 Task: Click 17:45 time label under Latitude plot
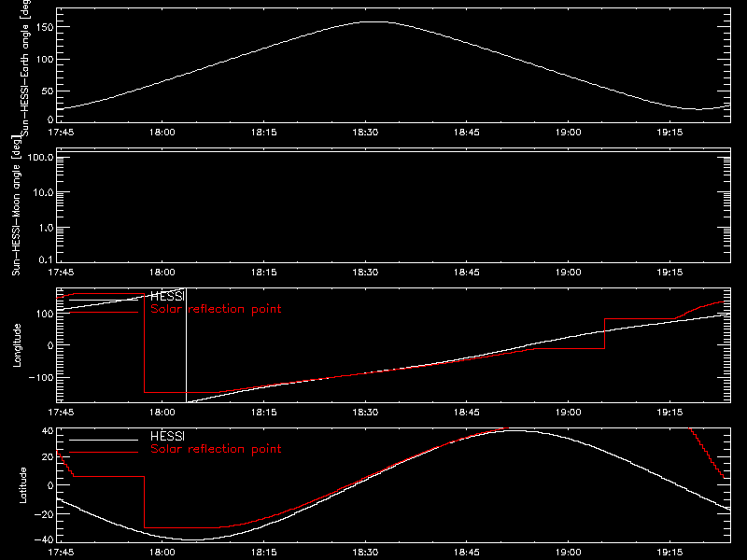61,553
